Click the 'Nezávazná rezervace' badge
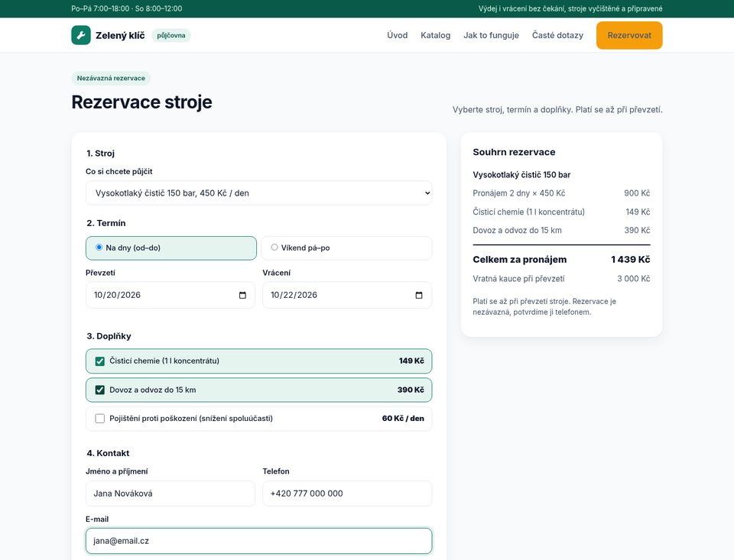 (111, 78)
